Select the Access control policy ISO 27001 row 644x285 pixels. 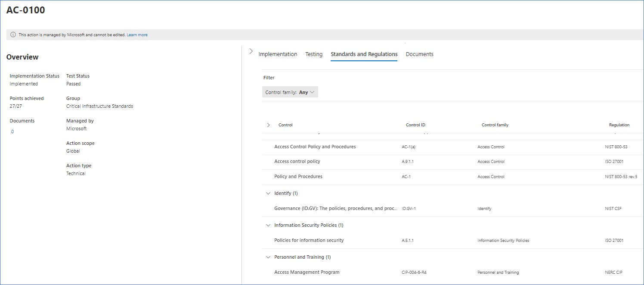(297, 161)
